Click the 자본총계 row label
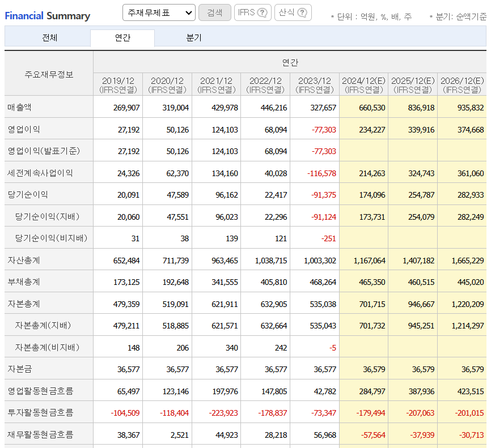 click(x=24, y=304)
